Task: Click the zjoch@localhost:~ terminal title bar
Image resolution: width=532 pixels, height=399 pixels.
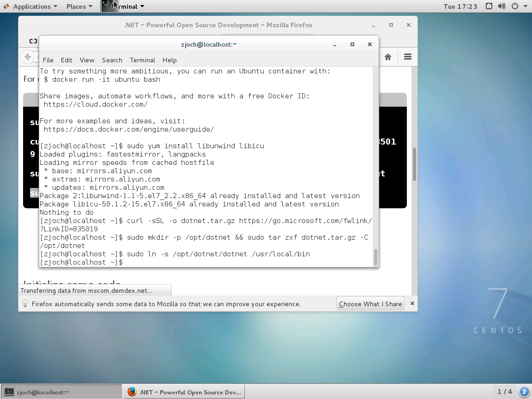Action: click(209, 44)
